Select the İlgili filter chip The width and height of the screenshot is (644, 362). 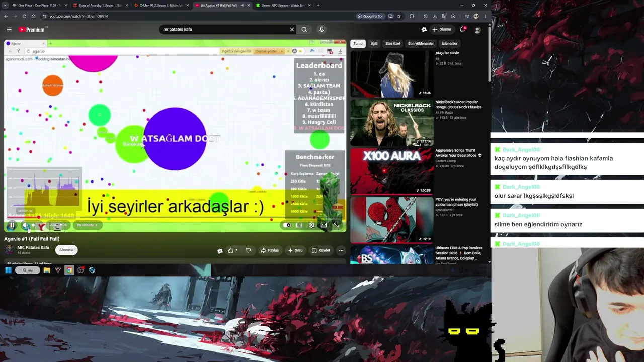pos(374,44)
